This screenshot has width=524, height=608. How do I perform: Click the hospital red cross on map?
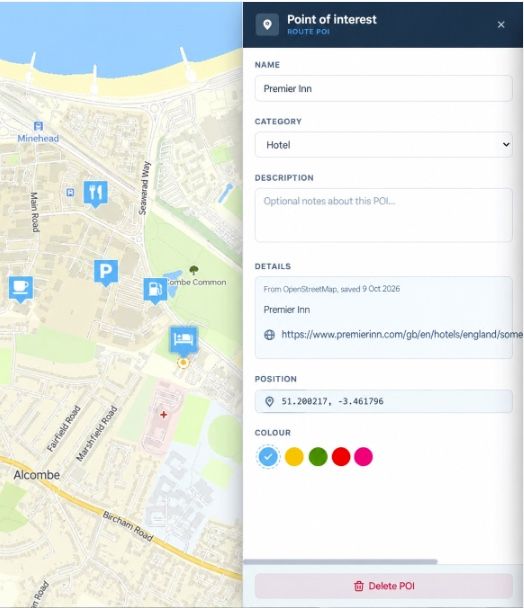coord(164,415)
